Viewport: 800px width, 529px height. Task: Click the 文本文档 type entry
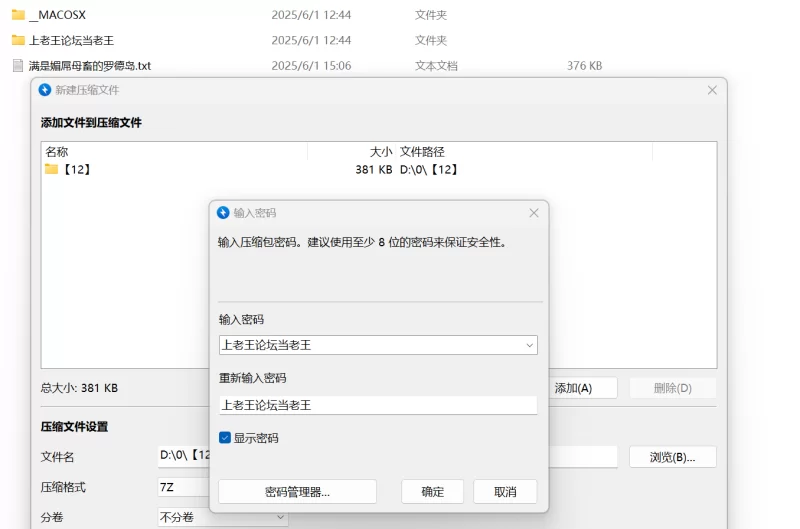(436, 66)
